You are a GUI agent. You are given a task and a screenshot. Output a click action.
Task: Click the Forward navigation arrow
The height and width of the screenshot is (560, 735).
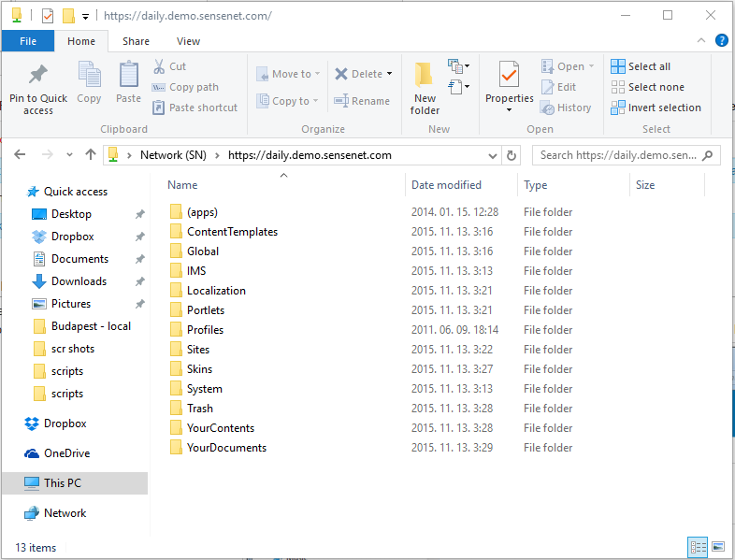coord(48,154)
